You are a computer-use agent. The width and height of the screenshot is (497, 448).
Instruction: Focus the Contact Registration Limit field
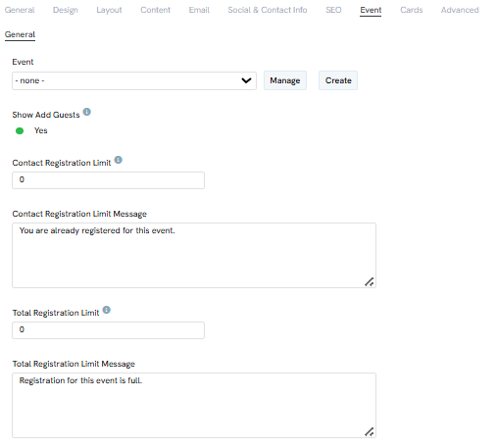[x=109, y=180]
